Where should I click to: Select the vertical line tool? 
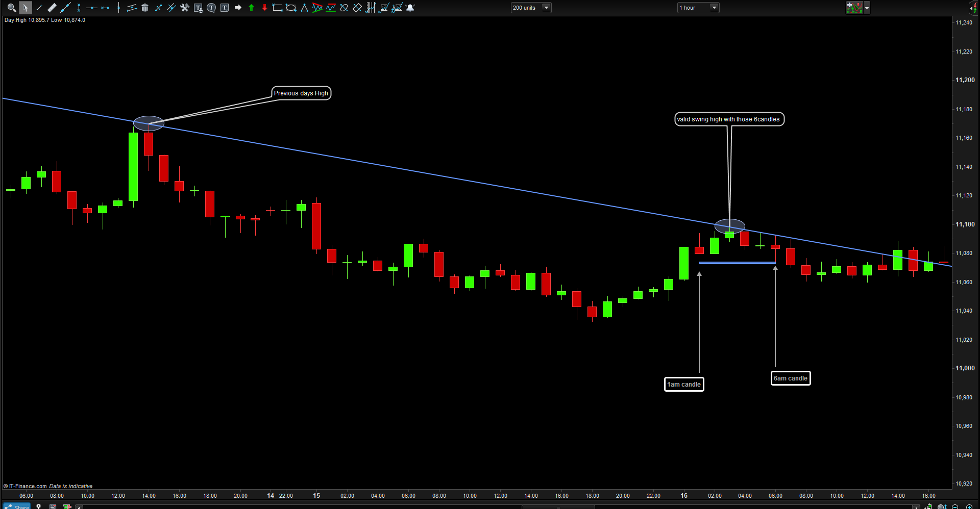pos(118,8)
